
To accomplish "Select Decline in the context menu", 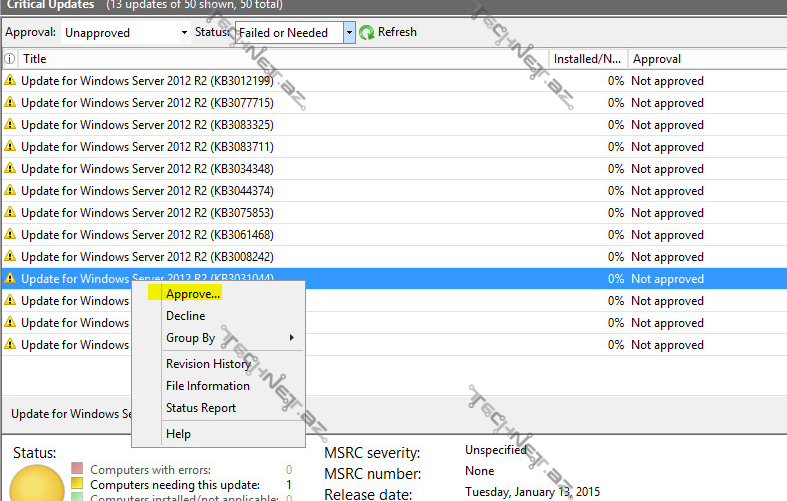I will pos(185,316).
